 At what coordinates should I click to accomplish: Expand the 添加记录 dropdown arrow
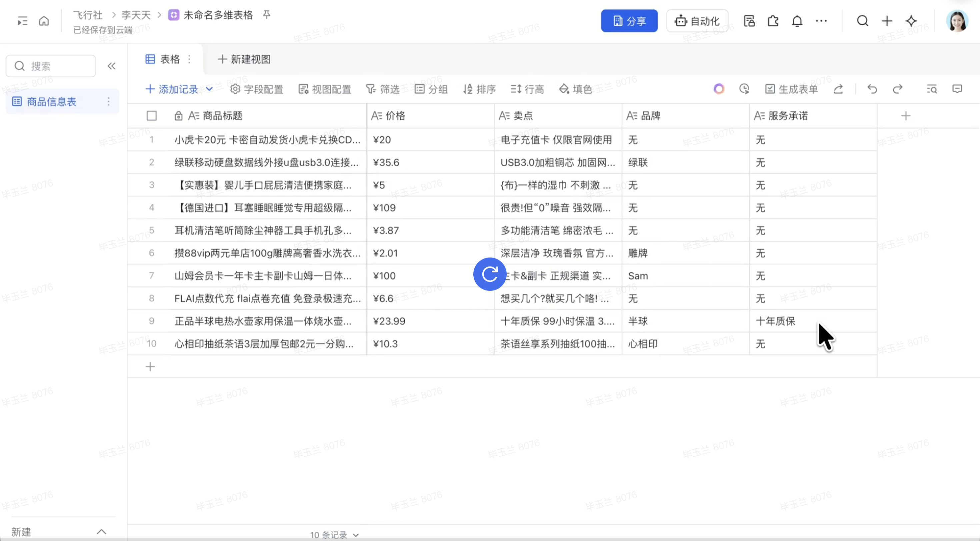(x=209, y=89)
